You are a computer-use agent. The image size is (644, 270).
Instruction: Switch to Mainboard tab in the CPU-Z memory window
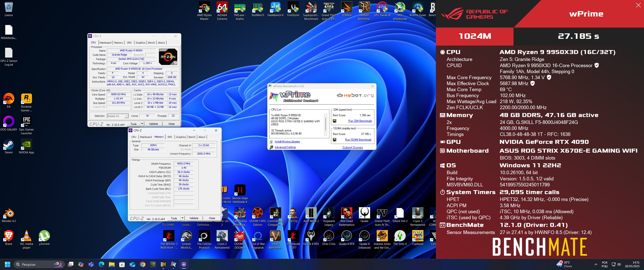[146, 137]
